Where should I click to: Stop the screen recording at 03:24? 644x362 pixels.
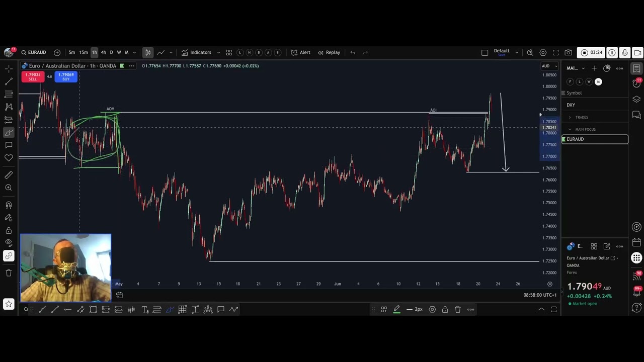pyautogui.click(x=591, y=52)
